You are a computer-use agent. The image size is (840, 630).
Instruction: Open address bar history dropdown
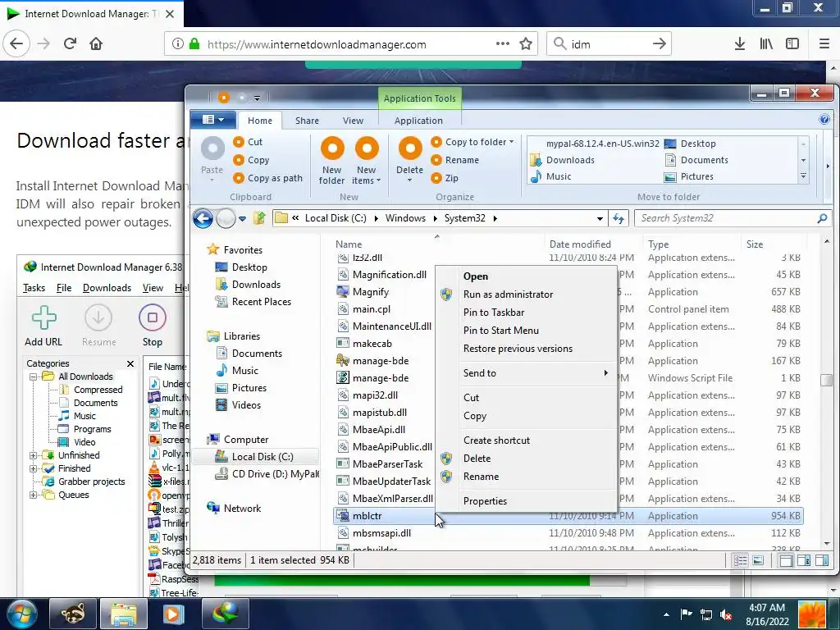click(600, 218)
